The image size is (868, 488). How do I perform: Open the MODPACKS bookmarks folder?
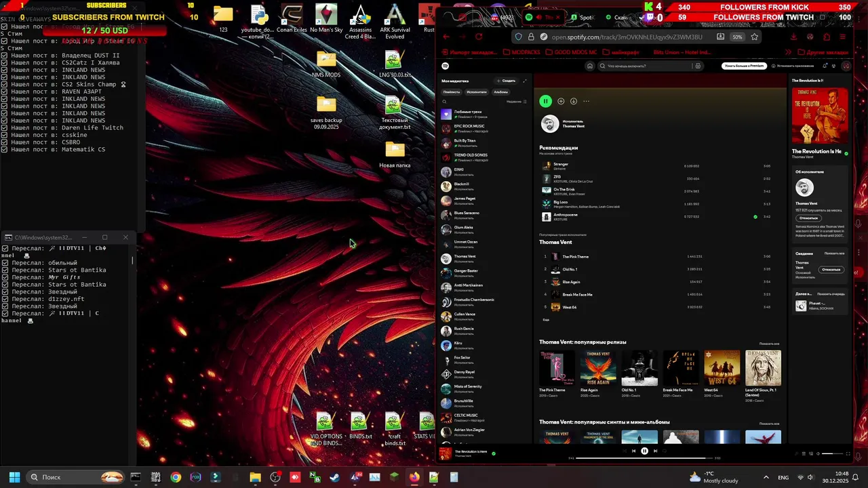click(522, 52)
